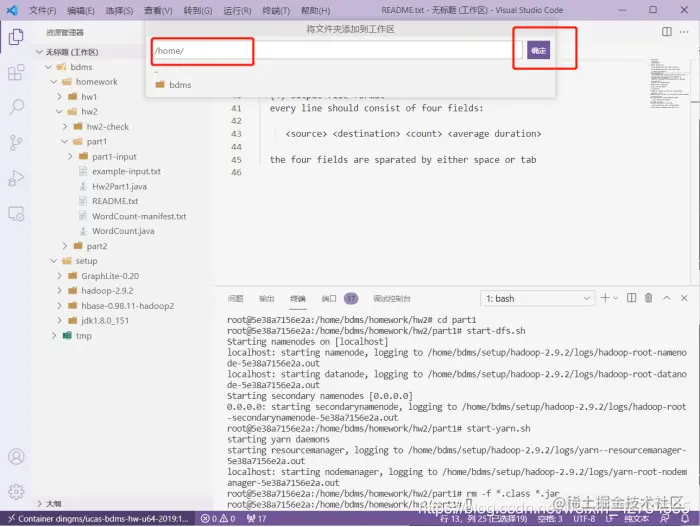Collapse the homework folder
The height and width of the screenshot is (527, 700).
click(x=54, y=82)
